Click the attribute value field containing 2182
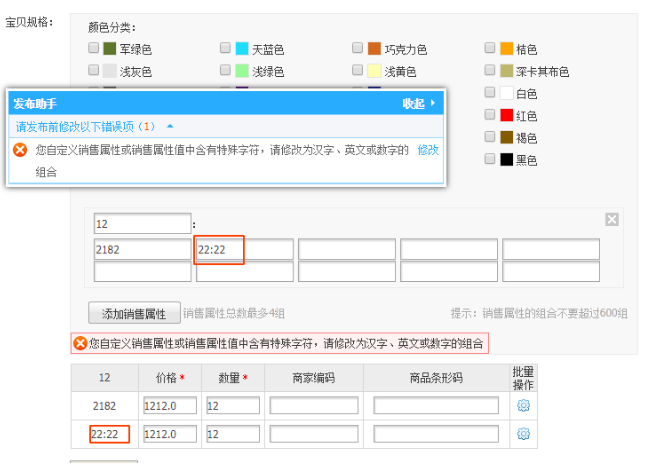Viewport: 647px width, 471px height. click(142, 249)
